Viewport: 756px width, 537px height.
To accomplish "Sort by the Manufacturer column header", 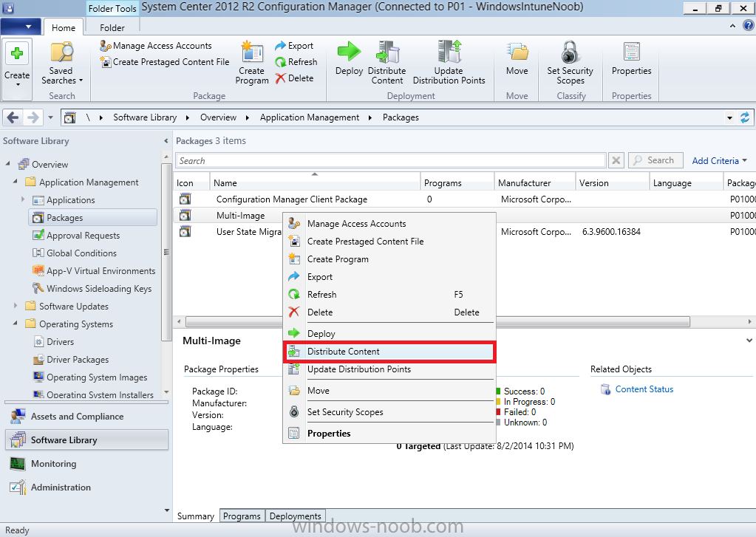I will (x=535, y=182).
